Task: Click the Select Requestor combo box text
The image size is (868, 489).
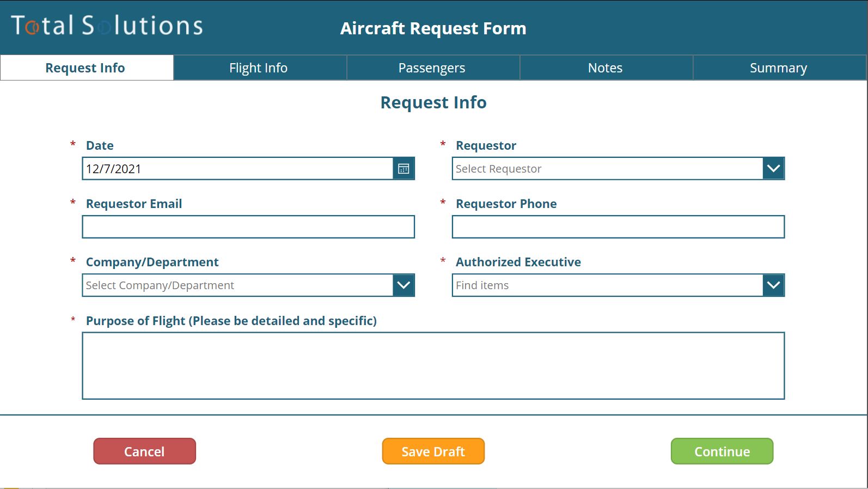Action: (x=607, y=169)
